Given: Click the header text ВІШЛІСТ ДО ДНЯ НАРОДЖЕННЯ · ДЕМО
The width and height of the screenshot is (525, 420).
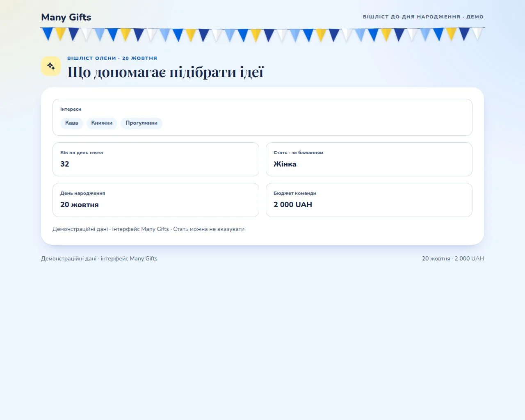Looking at the screenshot, I should (423, 17).
